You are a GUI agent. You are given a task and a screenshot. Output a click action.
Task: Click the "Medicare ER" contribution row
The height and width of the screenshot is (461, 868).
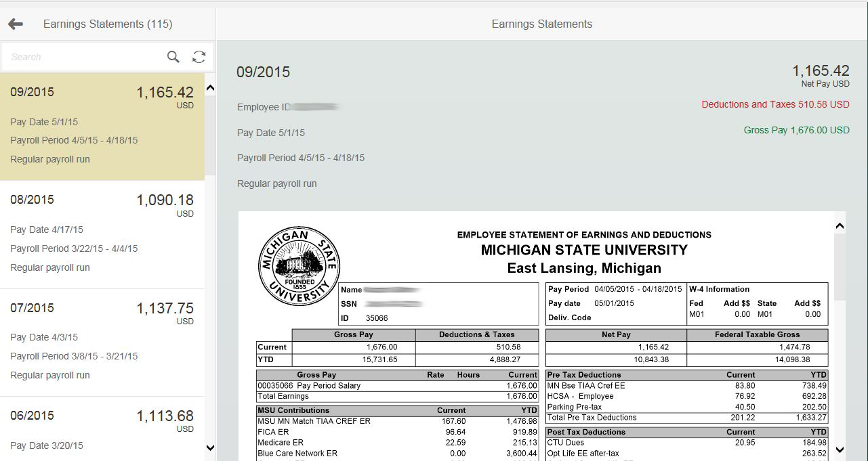pyautogui.click(x=398, y=443)
